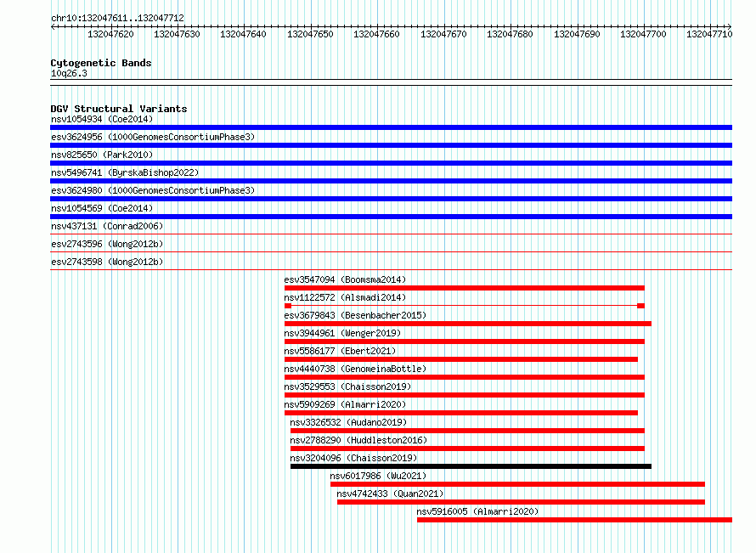Click the red bar under nsv2788290
756x553 pixels.
click(467, 449)
